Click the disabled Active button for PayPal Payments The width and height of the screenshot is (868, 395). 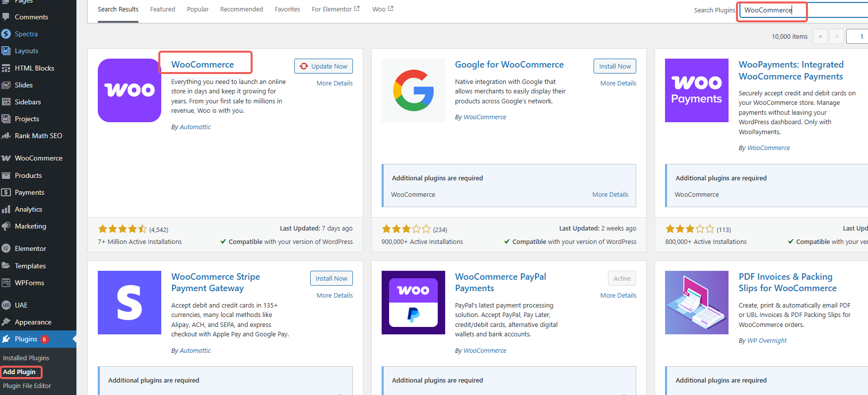pos(622,278)
